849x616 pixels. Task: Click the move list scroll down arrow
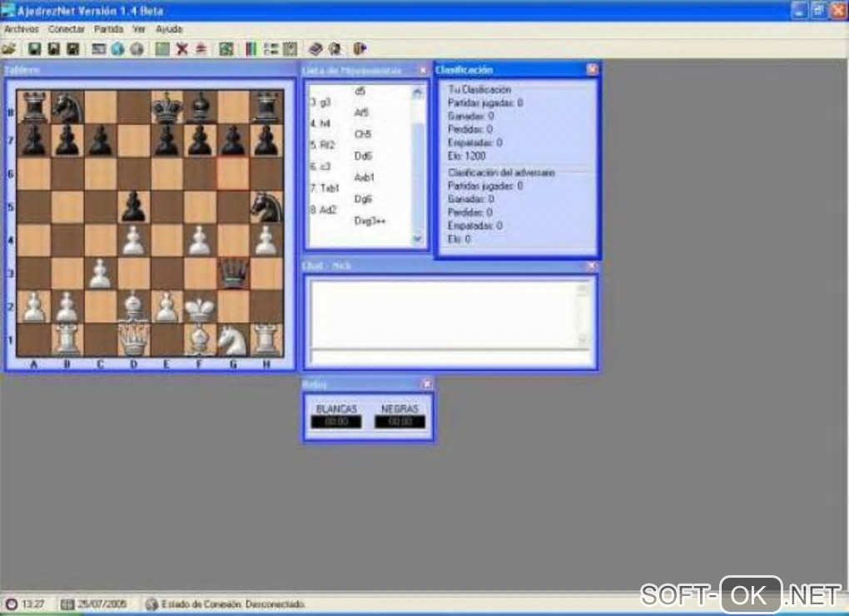[417, 239]
